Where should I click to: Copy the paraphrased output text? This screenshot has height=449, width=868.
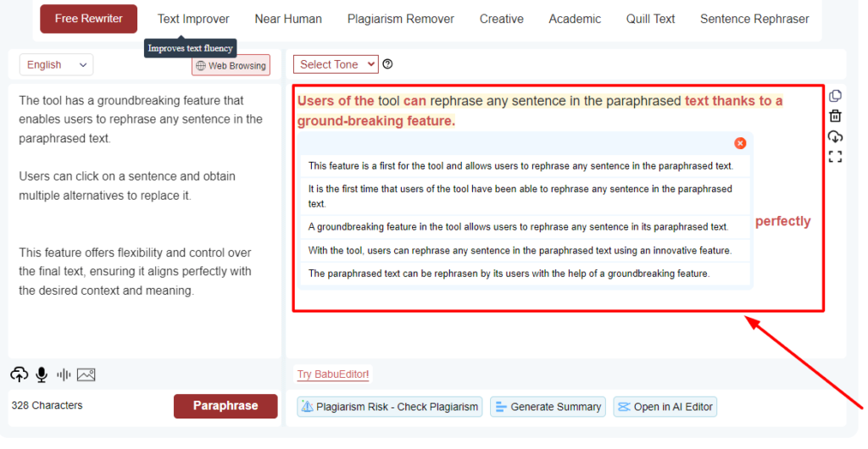pyautogui.click(x=835, y=96)
